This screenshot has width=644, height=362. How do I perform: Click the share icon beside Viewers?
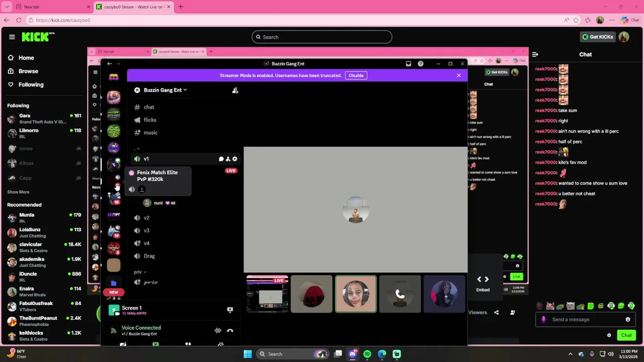[496, 312]
